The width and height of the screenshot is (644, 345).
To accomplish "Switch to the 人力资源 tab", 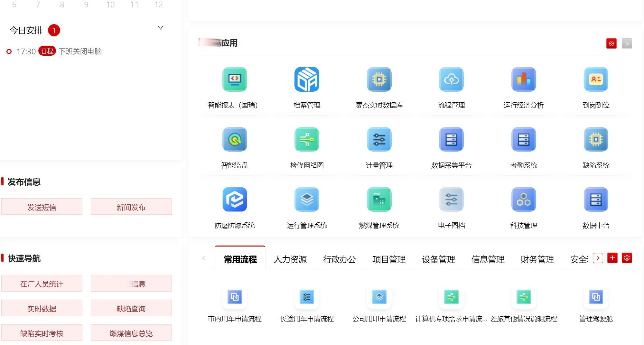I will coord(290,260).
